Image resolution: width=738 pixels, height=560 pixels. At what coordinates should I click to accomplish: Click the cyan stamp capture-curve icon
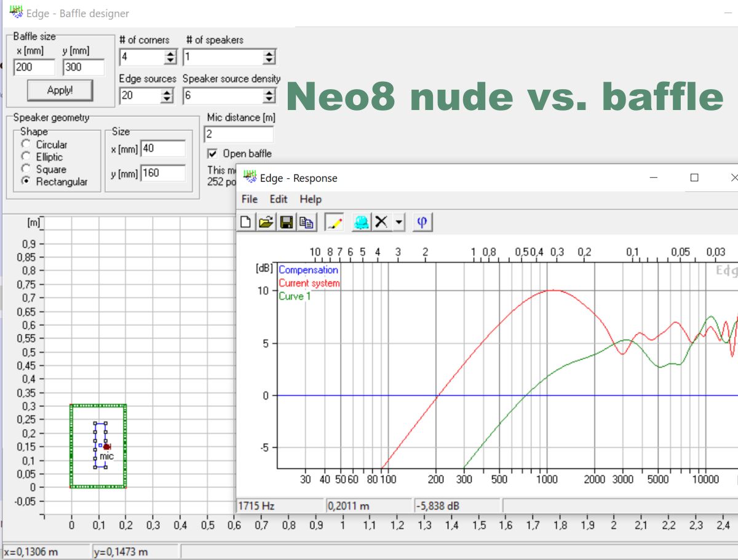click(x=362, y=222)
